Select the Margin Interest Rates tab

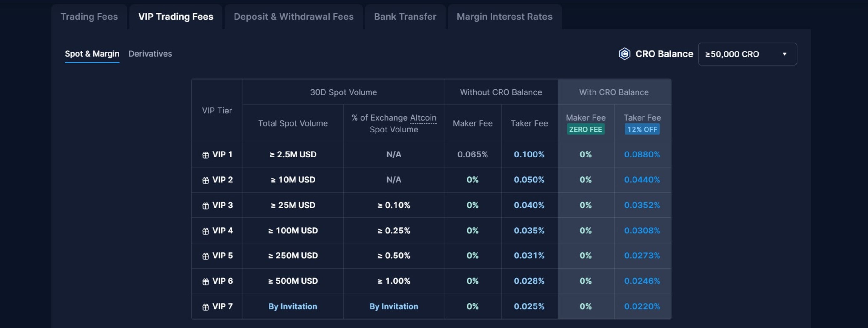coord(504,17)
